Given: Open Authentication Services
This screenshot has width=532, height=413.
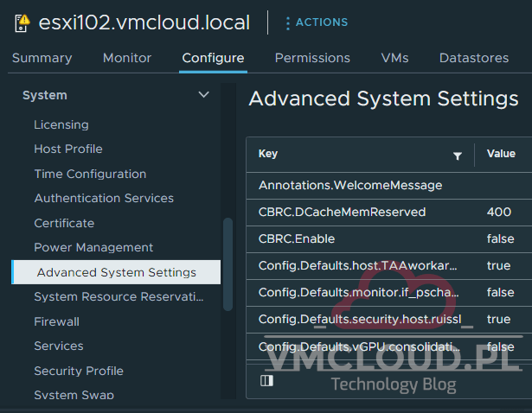Looking at the screenshot, I should click(x=104, y=198).
